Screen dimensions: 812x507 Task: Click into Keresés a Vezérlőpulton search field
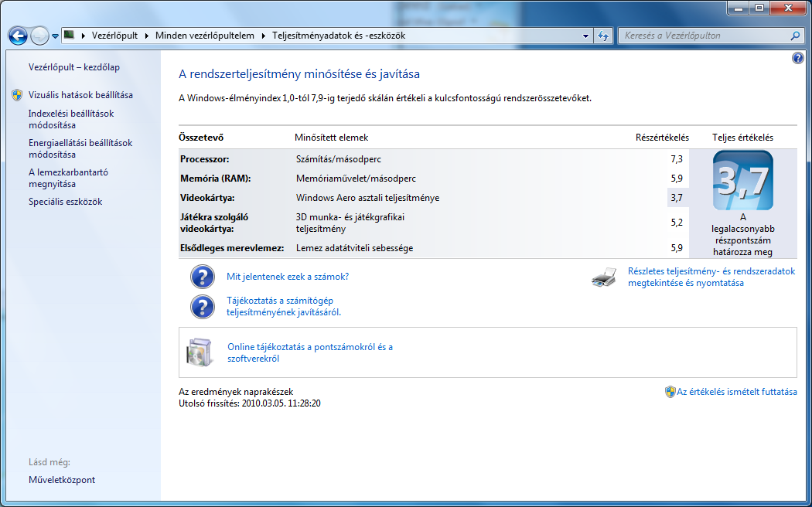[x=705, y=36]
